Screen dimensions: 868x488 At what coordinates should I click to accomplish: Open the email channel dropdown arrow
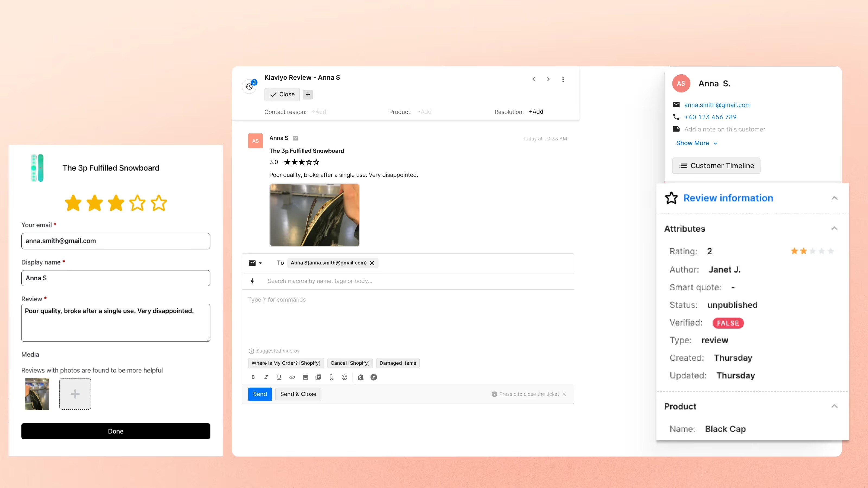pos(260,263)
